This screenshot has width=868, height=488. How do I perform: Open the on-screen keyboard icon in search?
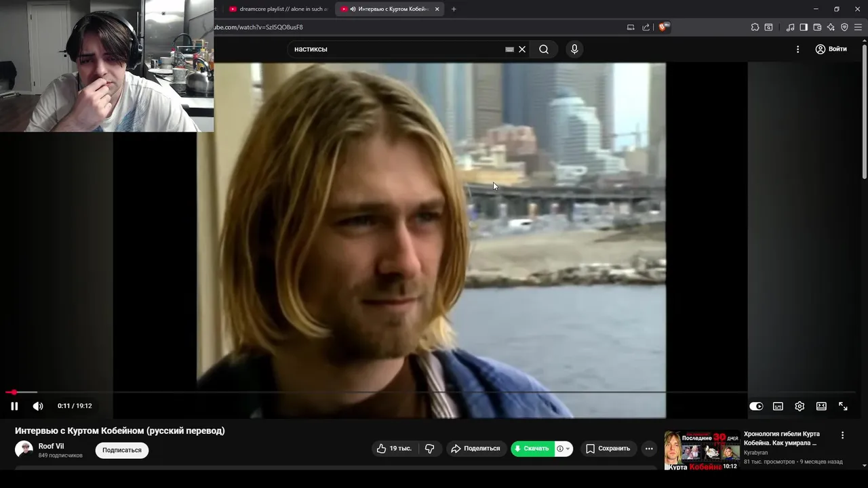(x=510, y=49)
